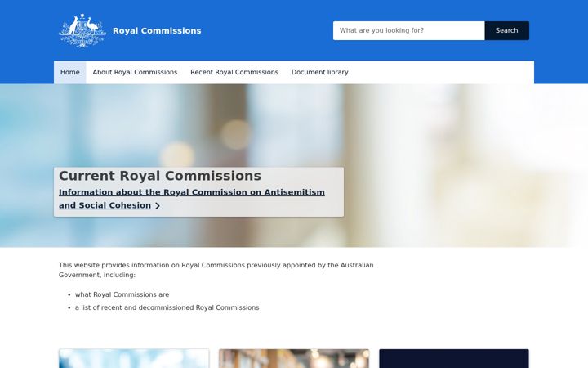Click 'a list of recent and decommissioned Royal Commissions'

click(x=167, y=307)
